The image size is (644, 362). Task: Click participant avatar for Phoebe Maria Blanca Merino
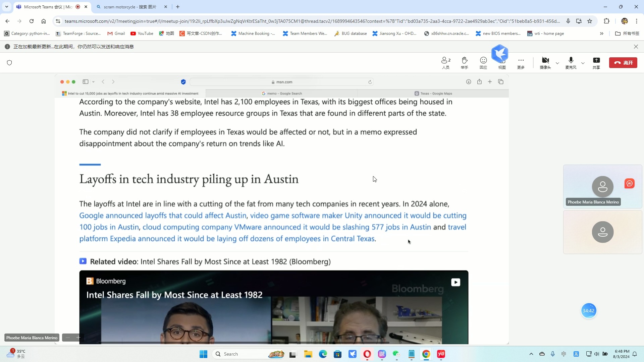pos(602,186)
